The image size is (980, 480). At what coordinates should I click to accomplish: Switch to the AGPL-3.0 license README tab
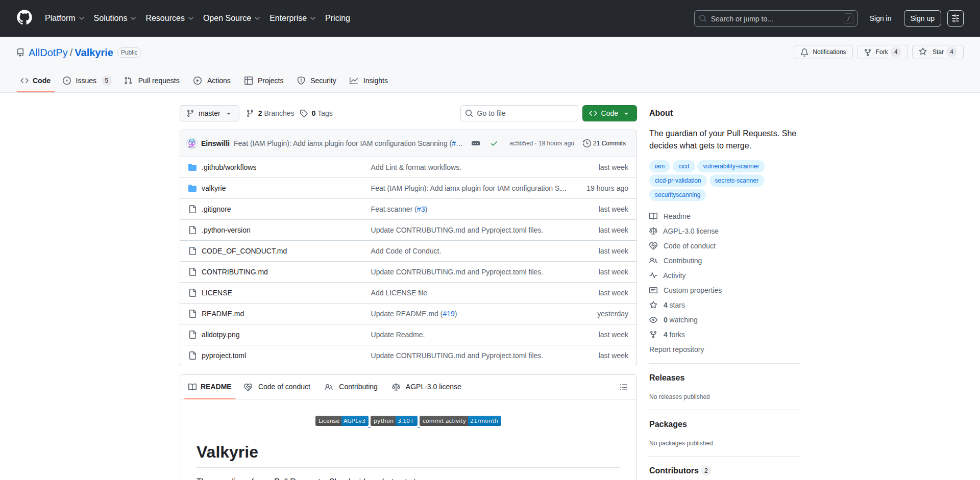[427, 387]
